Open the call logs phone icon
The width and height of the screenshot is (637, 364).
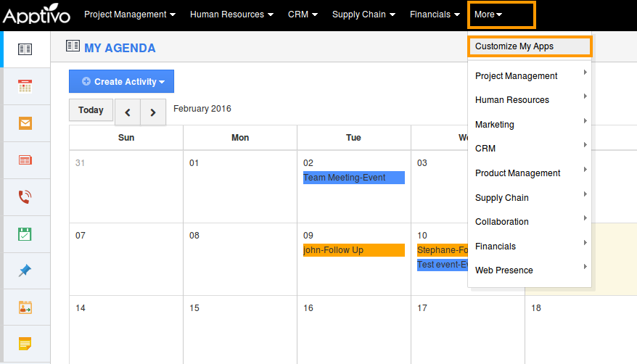(x=25, y=197)
